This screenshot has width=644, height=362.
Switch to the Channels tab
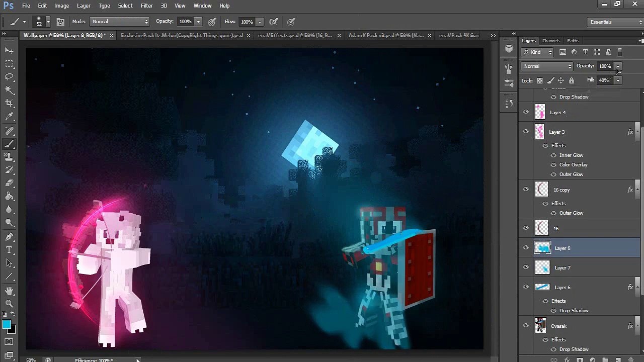[551, 41]
